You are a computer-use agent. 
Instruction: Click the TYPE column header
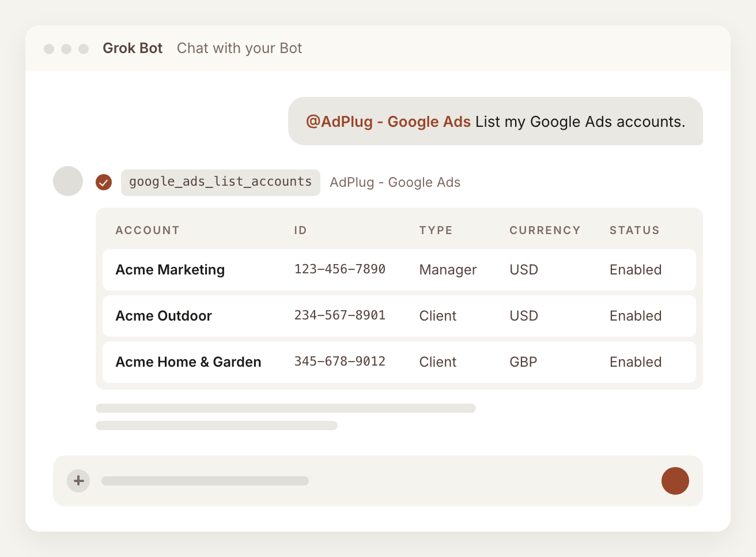click(x=436, y=231)
